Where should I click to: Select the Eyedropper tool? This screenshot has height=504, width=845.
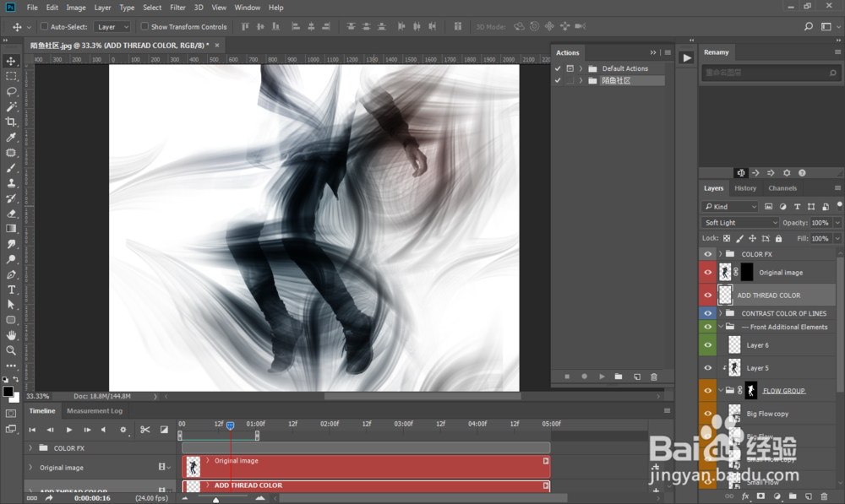tap(11, 138)
